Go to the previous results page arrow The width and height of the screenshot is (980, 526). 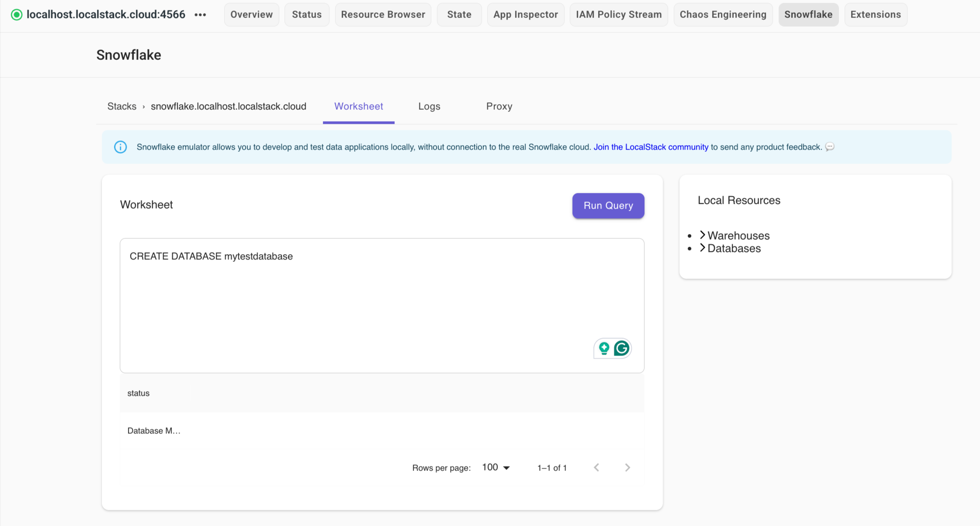(596, 467)
